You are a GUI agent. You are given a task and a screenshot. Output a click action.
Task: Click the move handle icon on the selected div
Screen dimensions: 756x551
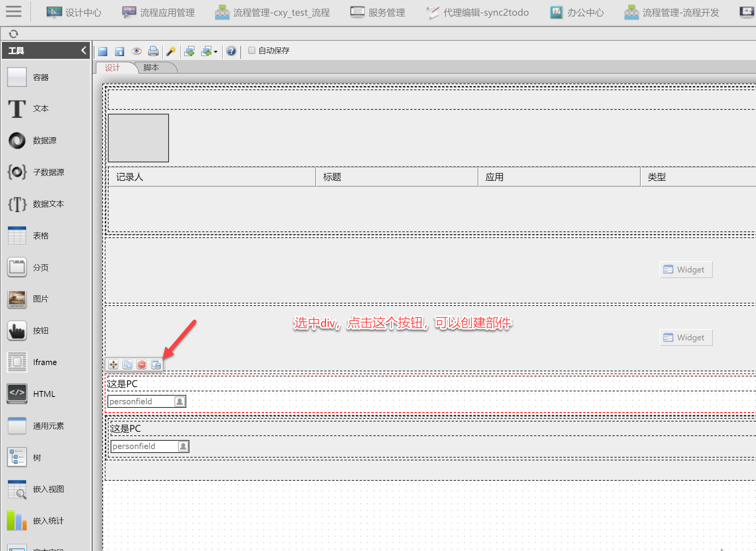click(x=113, y=365)
